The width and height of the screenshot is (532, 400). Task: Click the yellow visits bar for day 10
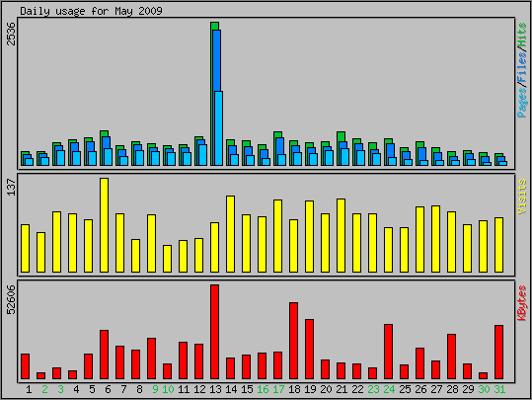pos(167,259)
